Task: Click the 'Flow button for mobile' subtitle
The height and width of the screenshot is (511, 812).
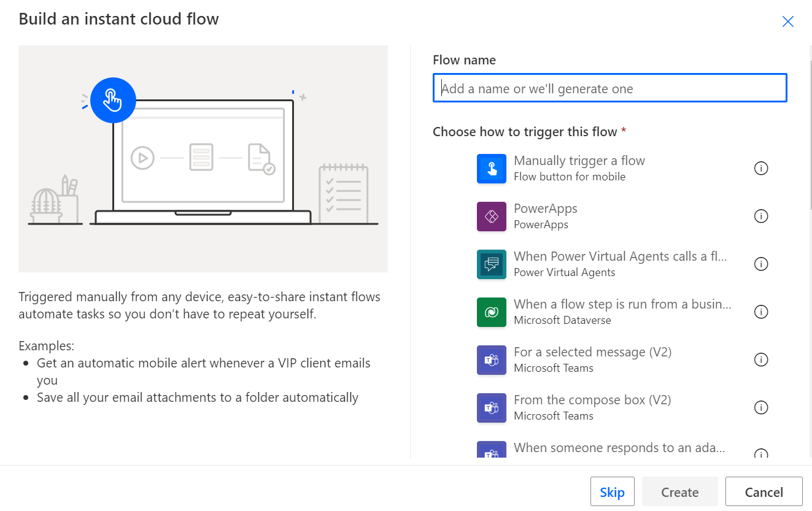Action: pyautogui.click(x=570, y=177)
